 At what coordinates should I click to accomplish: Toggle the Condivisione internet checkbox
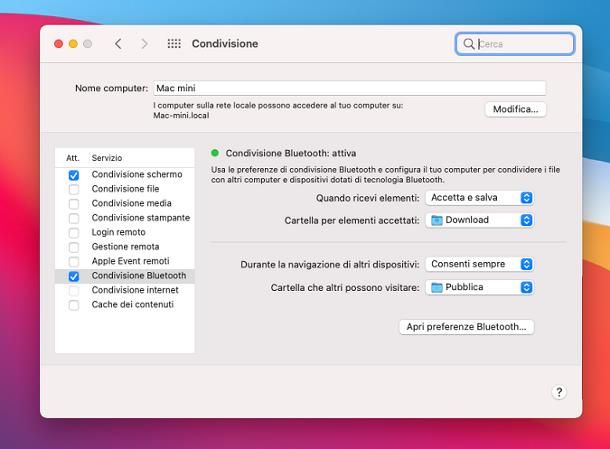[x=74, y=291]
